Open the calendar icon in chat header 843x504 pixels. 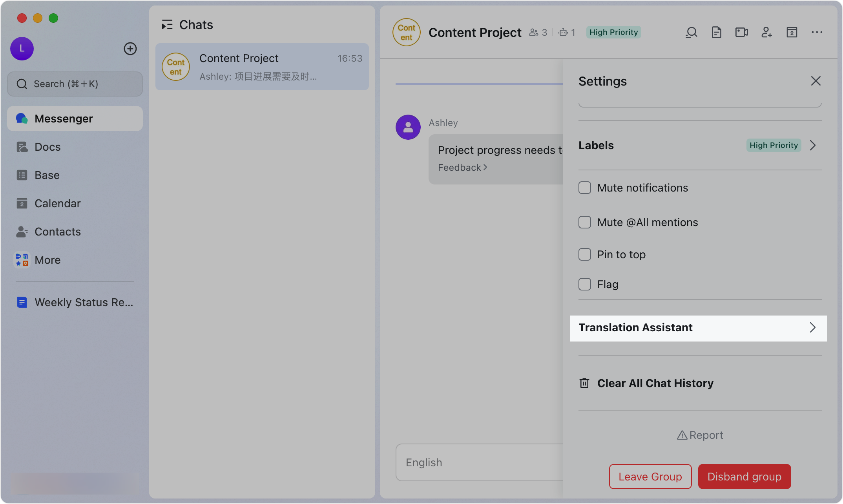coord(792,32)
